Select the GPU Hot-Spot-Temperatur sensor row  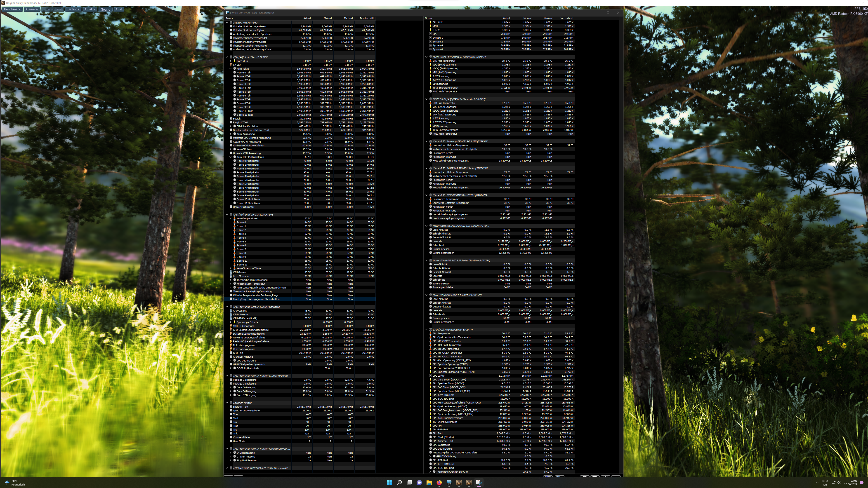[447, 345]
